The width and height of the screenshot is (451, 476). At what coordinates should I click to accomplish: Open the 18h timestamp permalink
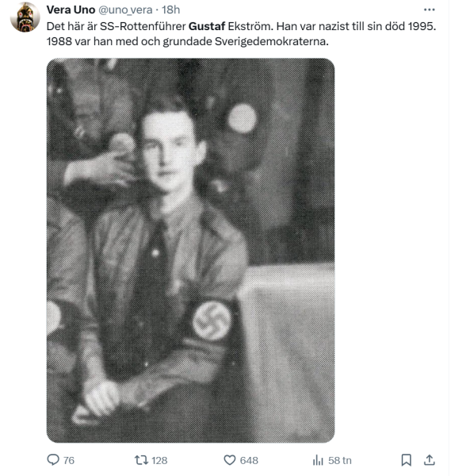(170, 10)
